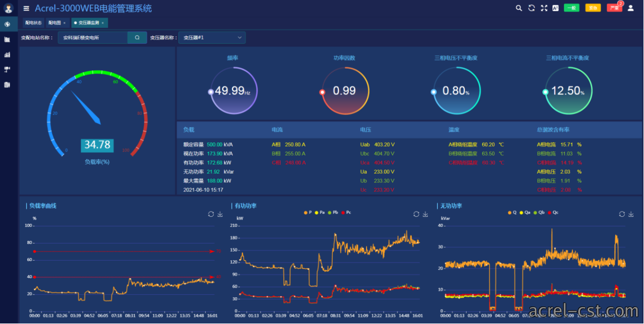Viewport: 644px width, 324px height.
Task: Toggle the Qb series in 无功功率 legend
Action: [x=539, y=213]
